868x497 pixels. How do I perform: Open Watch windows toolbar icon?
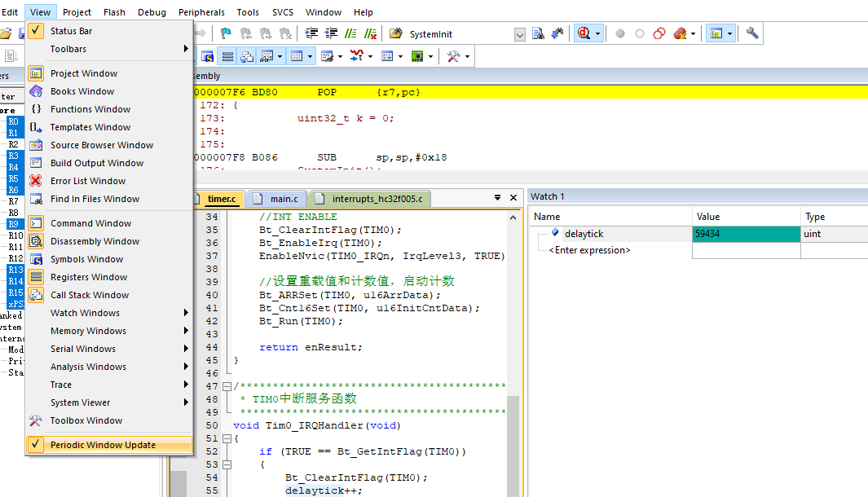click(267, 56)
